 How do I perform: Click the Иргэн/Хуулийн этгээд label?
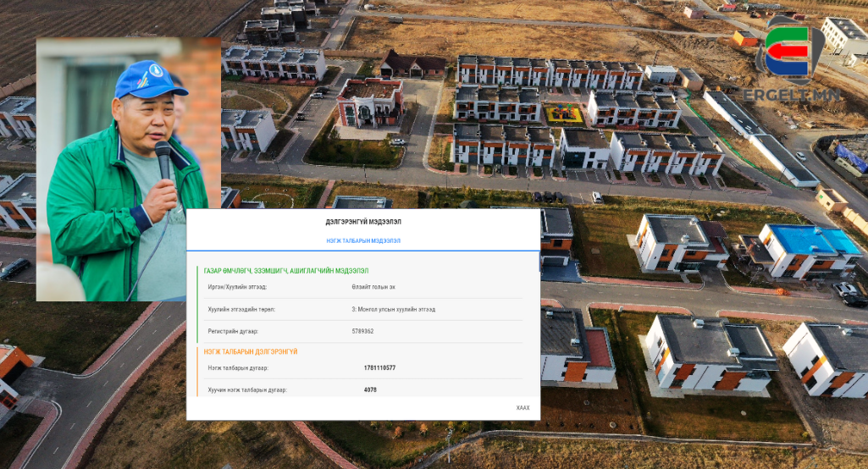(237, 287)
